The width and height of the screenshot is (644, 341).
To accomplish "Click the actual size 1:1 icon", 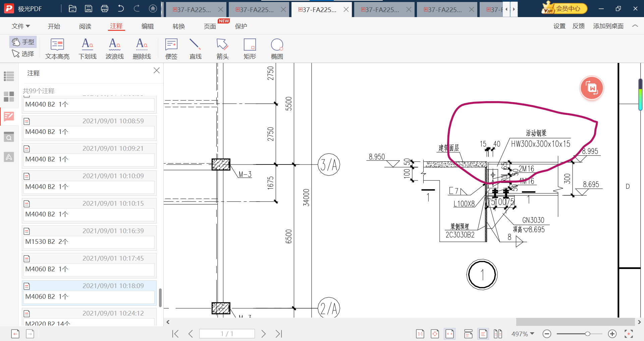I will 420,334.
